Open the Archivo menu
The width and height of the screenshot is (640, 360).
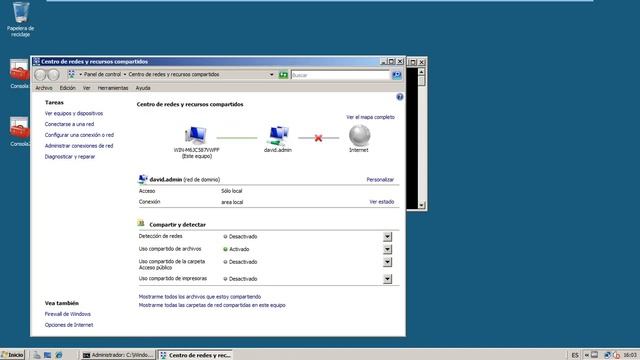(44, 88)
